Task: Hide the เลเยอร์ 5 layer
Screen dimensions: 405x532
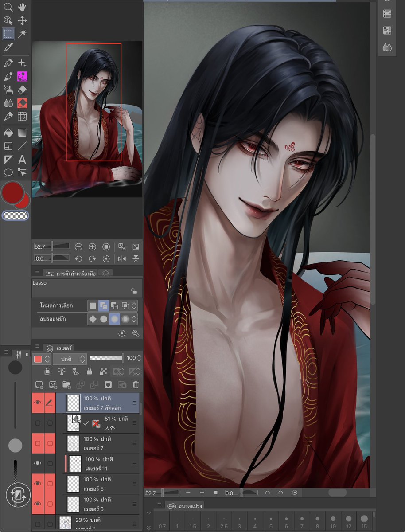Action: (38, 483)
